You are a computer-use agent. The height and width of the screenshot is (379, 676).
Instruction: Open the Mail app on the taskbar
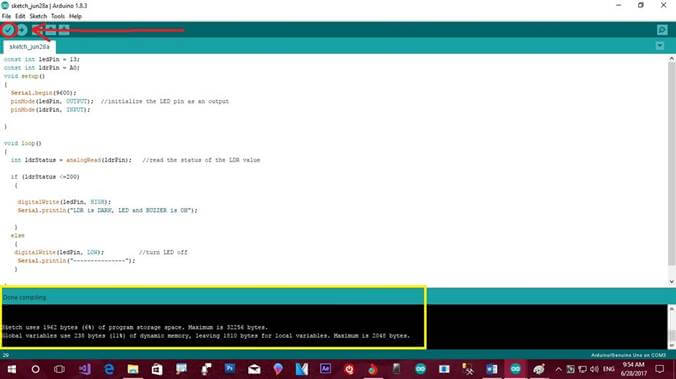click(254, 369)
